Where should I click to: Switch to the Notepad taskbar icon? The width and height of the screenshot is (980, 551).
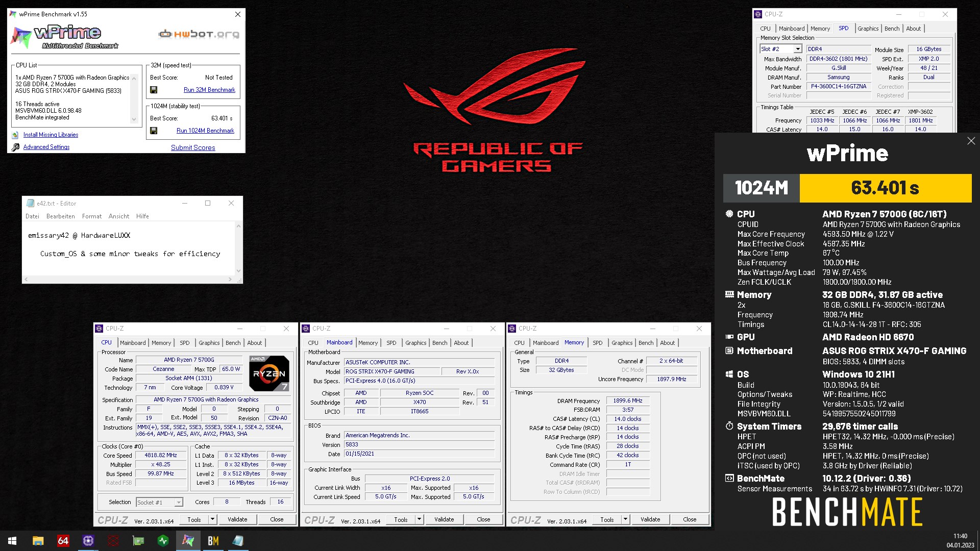point(238,541)
